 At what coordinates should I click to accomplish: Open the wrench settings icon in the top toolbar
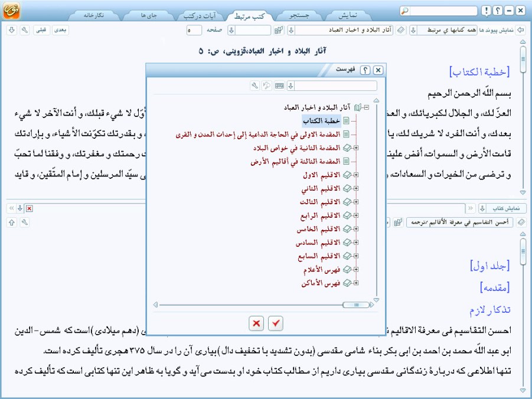(24, 30)
